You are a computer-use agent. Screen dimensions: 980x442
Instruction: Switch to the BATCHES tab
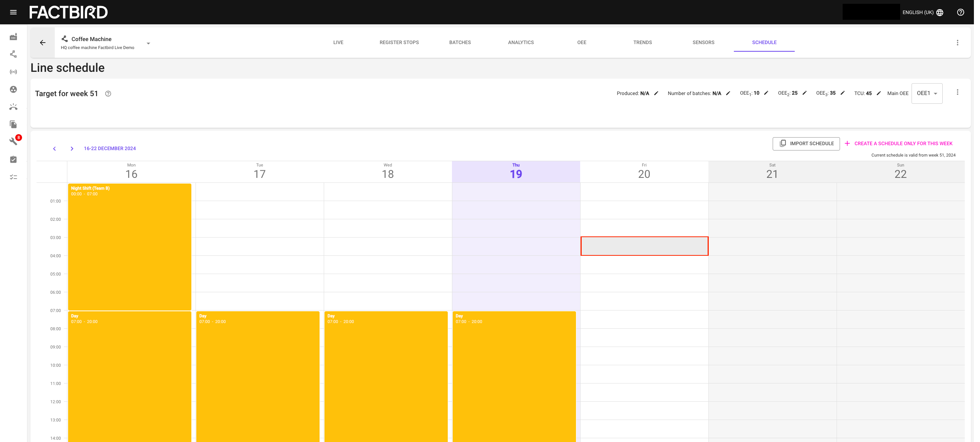[460, 43]
